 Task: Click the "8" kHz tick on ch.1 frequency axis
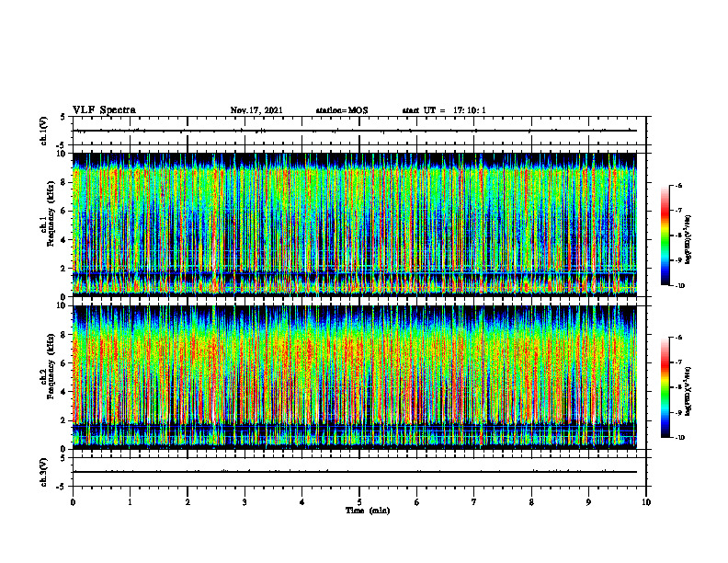point(63,182)
